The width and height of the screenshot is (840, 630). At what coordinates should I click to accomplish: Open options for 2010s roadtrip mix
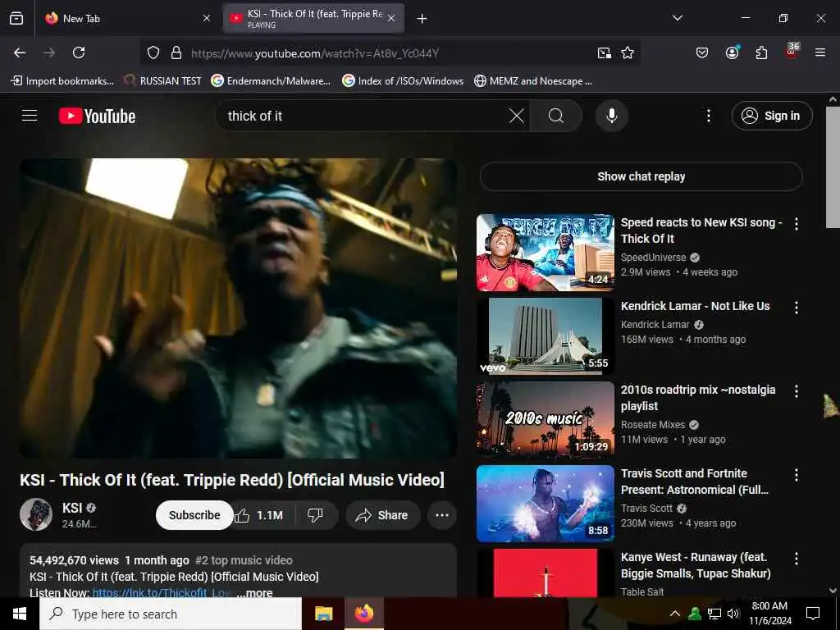(797, 391)
